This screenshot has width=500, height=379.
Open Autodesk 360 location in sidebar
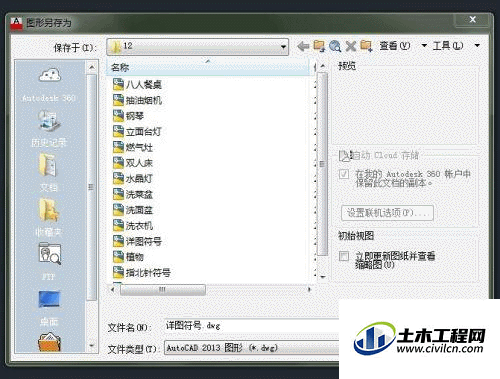(x=49, y=85)
